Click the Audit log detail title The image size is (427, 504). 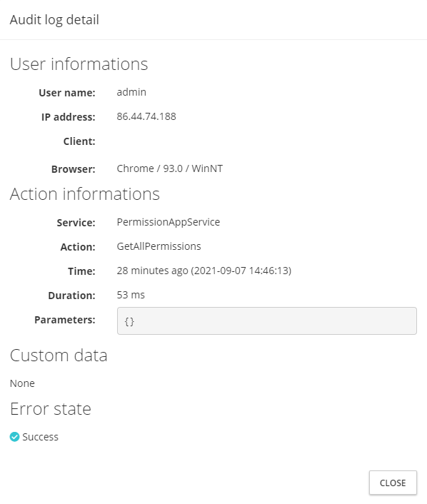(x=54, y=19)
